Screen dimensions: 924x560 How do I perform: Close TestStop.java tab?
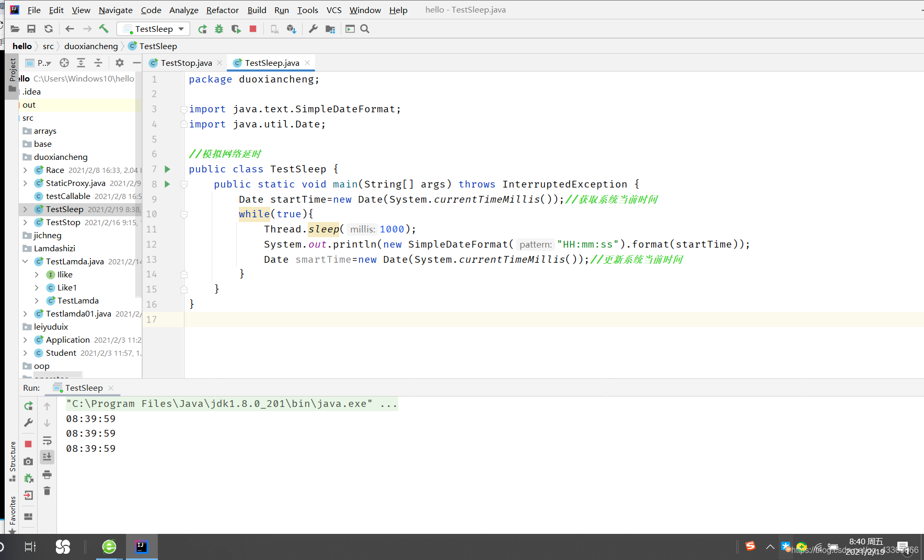[x=220, y=63]
